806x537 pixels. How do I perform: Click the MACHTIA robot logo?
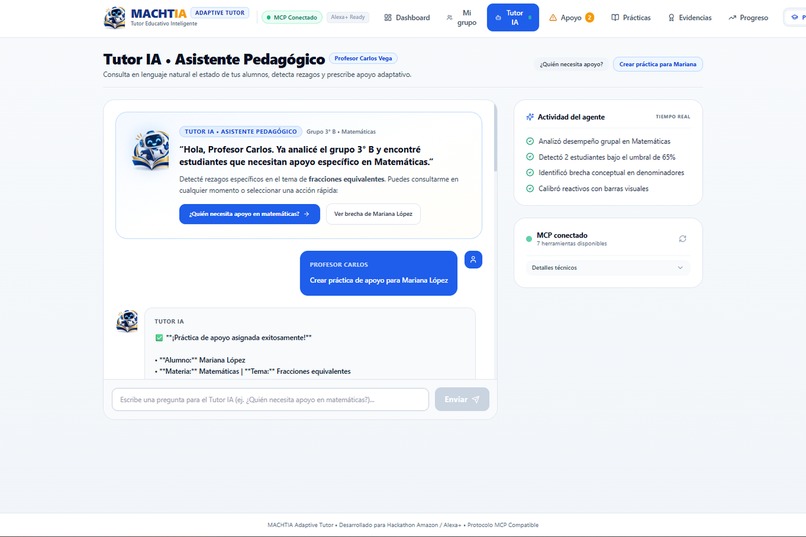click(115, 17)
